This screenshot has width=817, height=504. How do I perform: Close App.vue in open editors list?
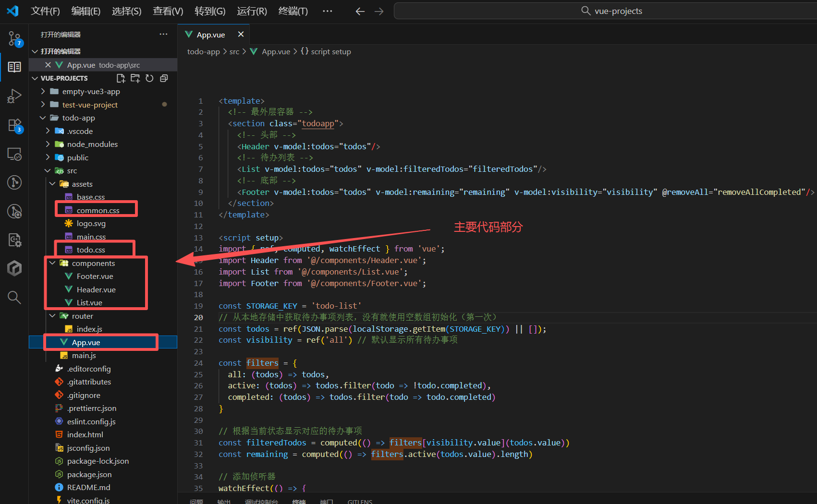(48, 65)
